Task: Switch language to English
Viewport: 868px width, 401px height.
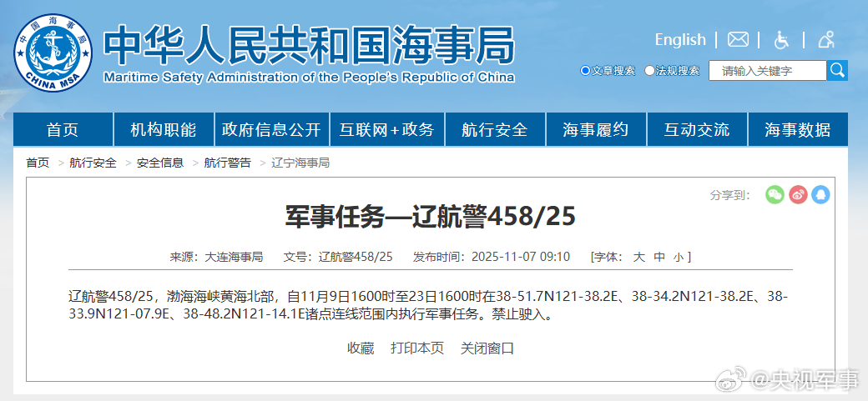Action: point(679,40)
